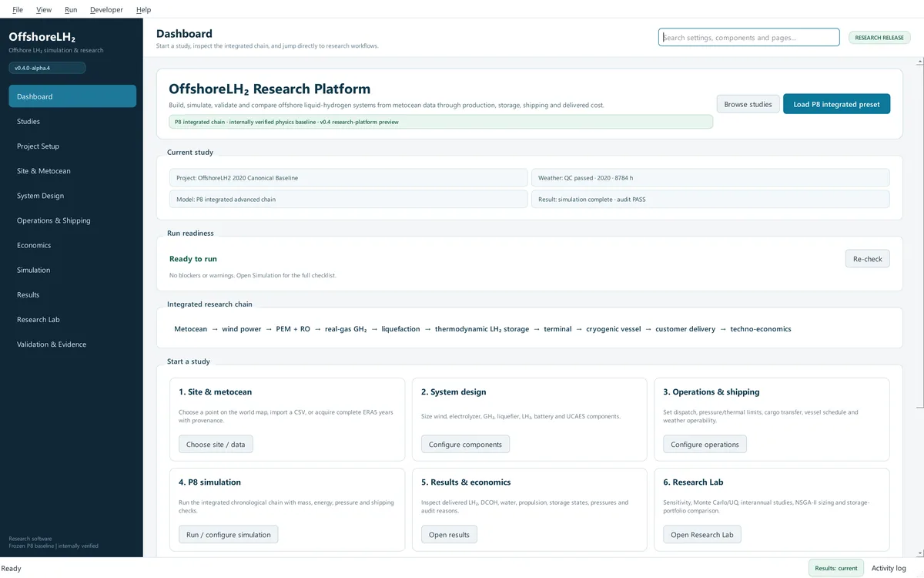Click Browse studies button
This screenshot has width=924, height=578.
tap(748, 104)
